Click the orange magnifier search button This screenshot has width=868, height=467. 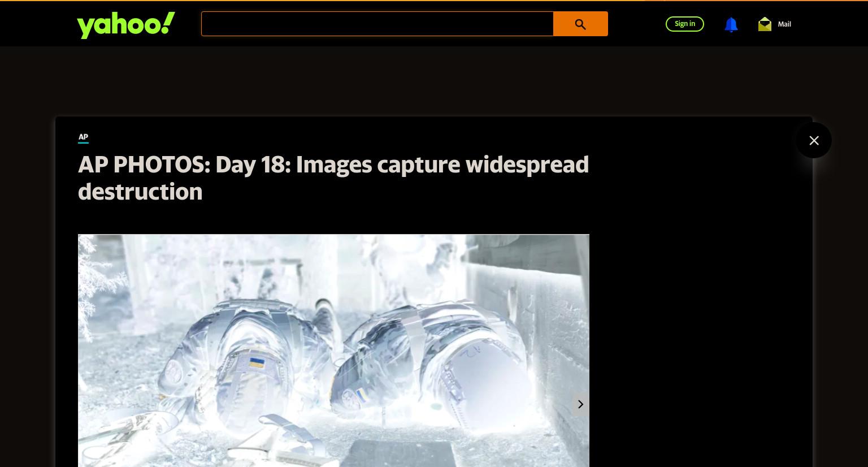(x=580, y=24)
